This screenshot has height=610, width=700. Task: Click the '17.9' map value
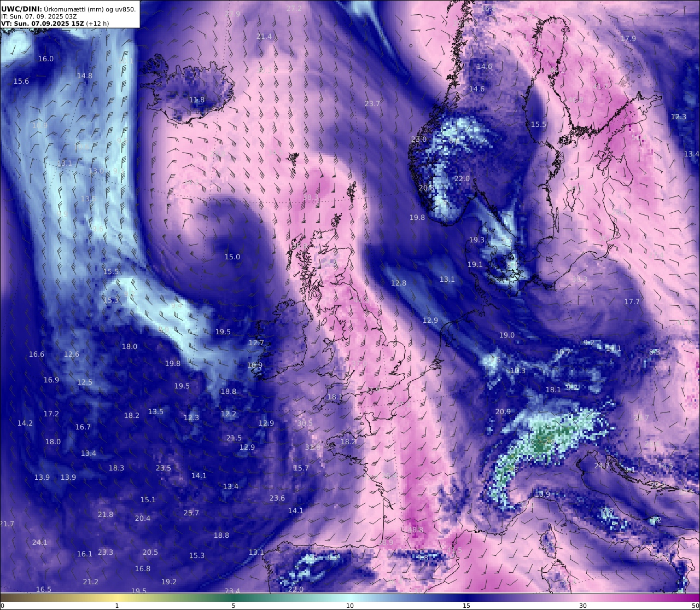628,39
